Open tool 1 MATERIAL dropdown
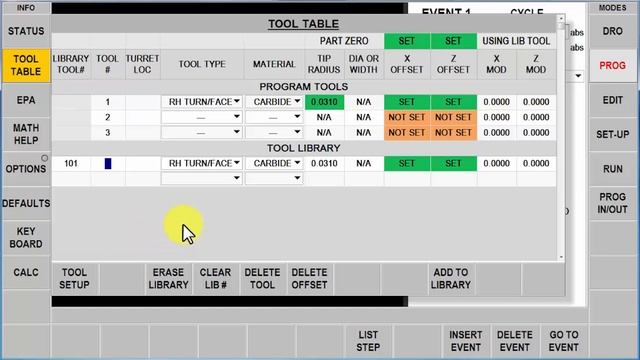Viewport: 640px width, 360px height. pyautogui.click(x=274, y=102)
